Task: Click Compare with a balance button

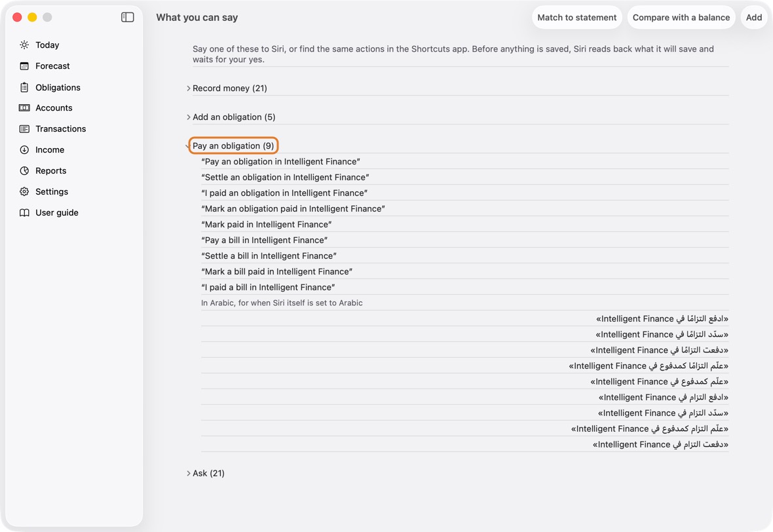Action: point(681,17)
